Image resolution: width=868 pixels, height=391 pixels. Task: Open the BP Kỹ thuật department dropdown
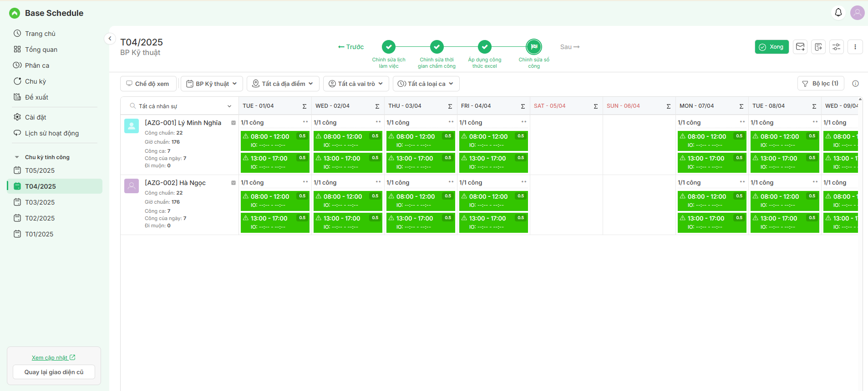coord(212,84)
